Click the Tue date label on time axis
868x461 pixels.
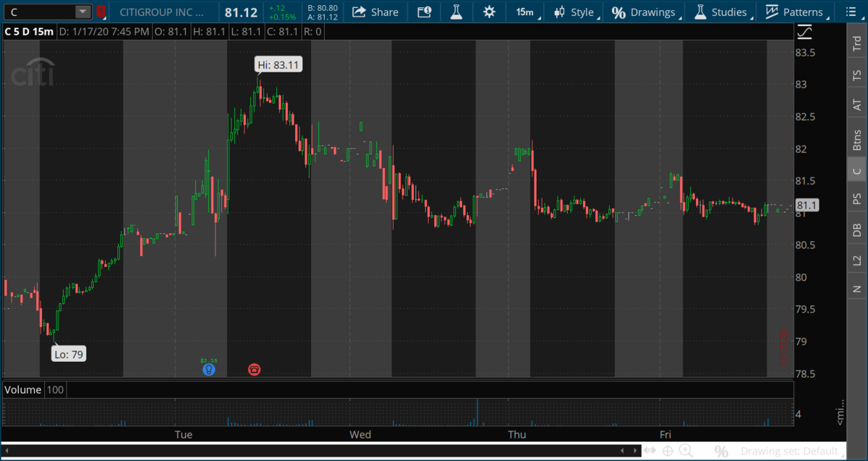pos(183,434)
